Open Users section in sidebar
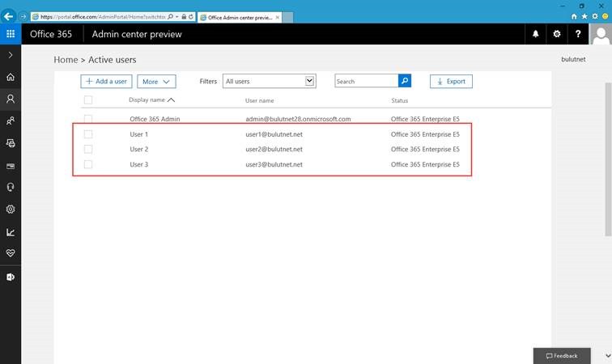Image resolution: width=612 pixels, height=364 pixels. click(x=11, y=99)
